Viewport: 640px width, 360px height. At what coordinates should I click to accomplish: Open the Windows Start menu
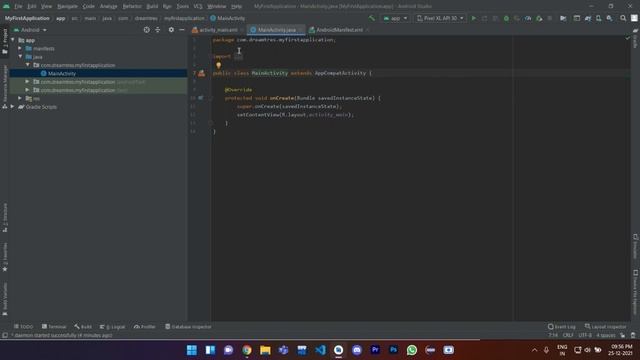(x=191, y=350)
